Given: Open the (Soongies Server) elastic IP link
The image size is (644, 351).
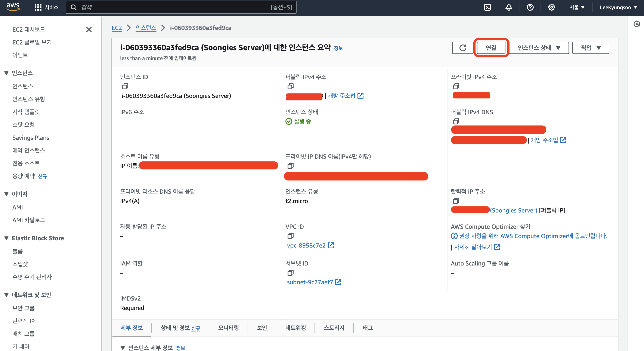Looking at the screenshot, I should 514,211.
